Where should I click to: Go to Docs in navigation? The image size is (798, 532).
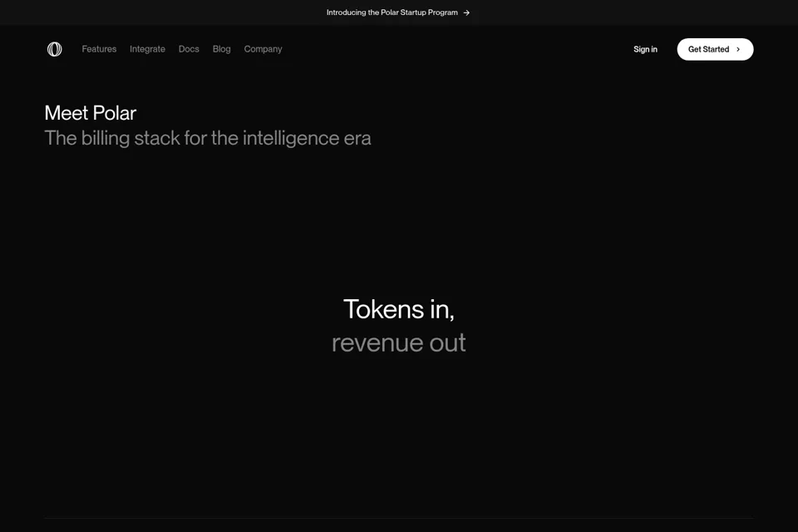pyautogui.click(x=189, y=49)
